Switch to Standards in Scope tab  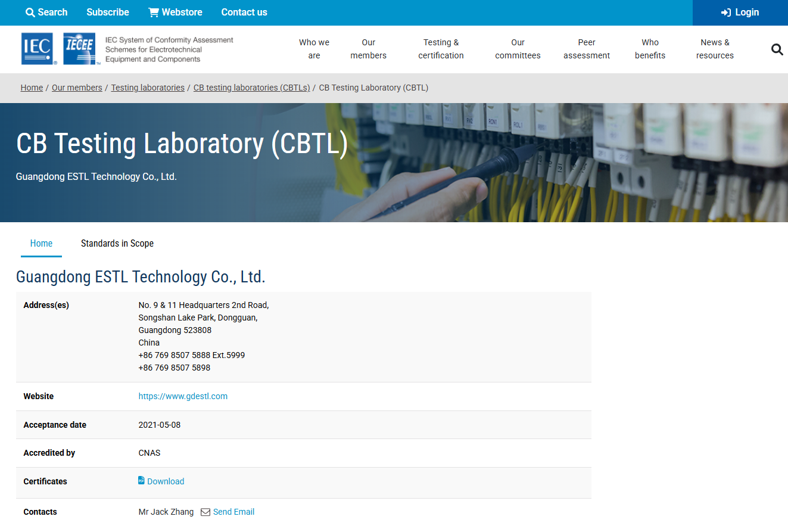pyautogui.click(x=117, y=244)
